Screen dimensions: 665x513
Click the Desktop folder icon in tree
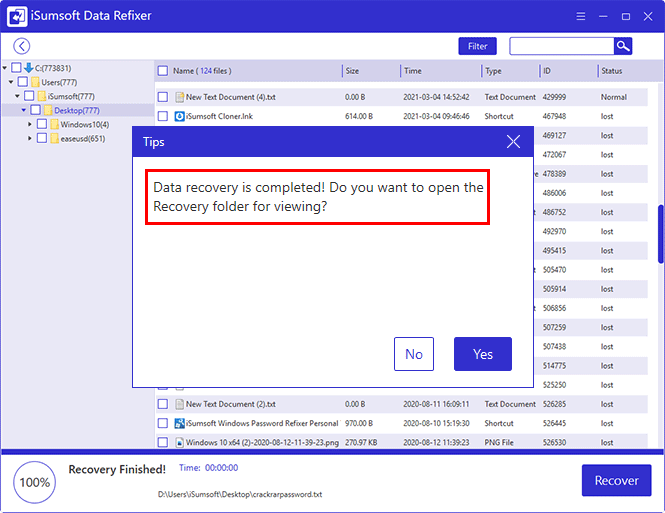pos(48,110)
